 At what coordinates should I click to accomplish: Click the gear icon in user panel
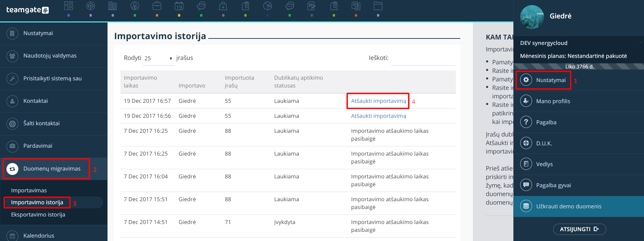[526, 80]
